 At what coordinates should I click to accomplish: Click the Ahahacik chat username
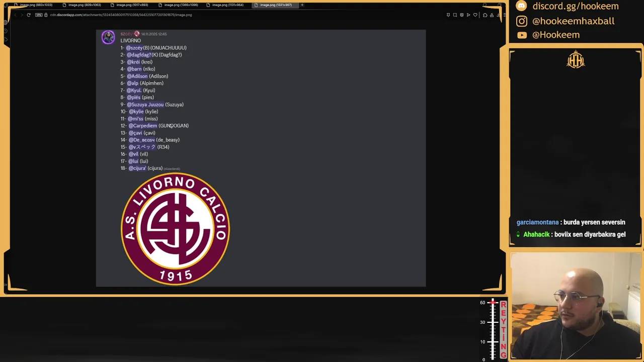pyautogui.click(x=536, y=234)
